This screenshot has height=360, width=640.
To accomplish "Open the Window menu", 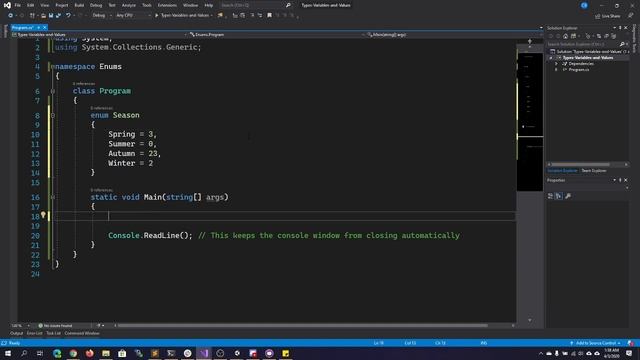I will click(x=190, y=5).
